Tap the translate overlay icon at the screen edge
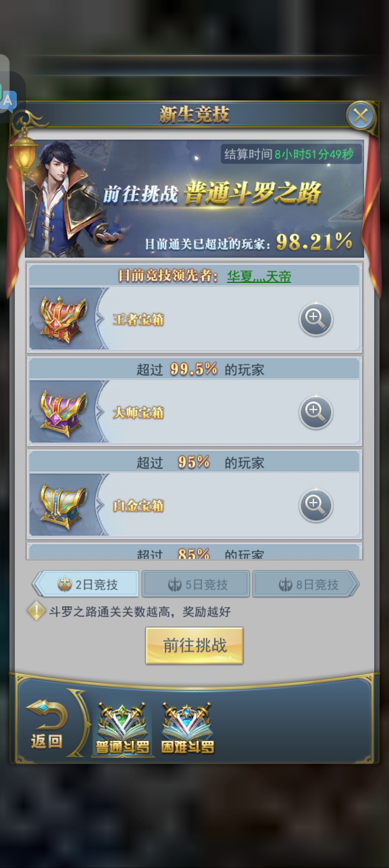 [x=8, y=100]
